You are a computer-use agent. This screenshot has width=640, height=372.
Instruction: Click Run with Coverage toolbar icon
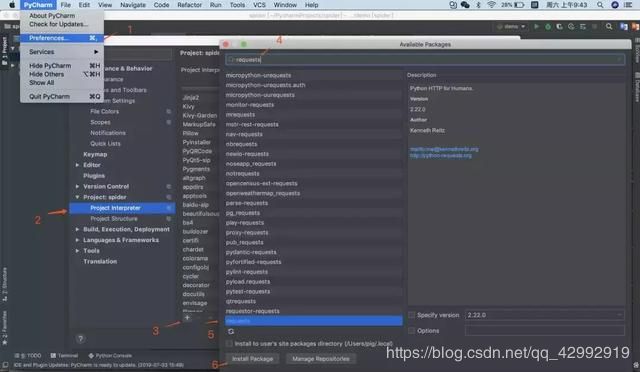point(559,27)
